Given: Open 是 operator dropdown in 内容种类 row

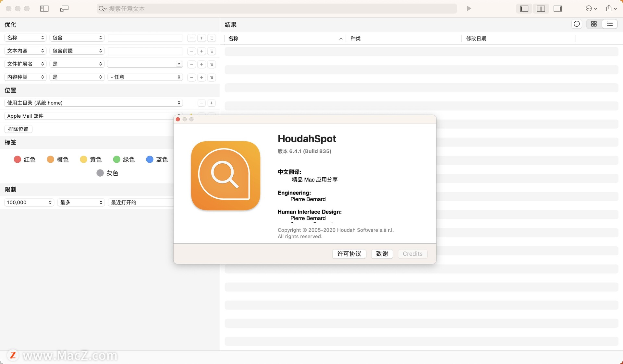Looking at the screenshot, I should (x=77, y=77).
